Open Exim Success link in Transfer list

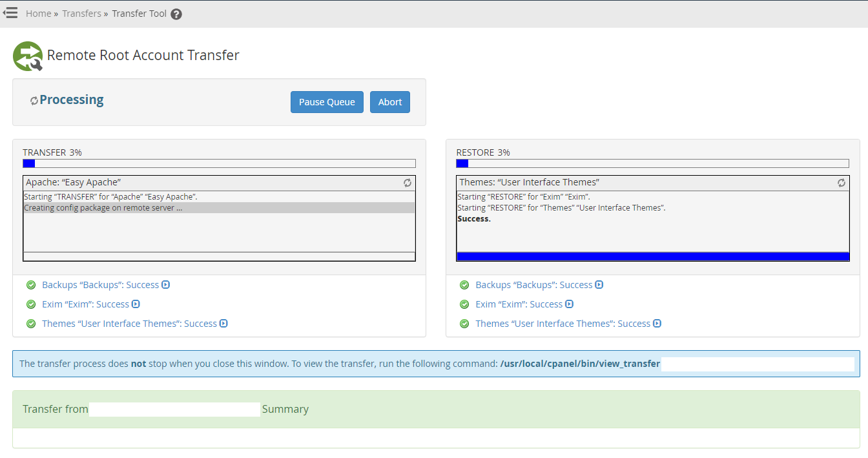tap(85, 304)
